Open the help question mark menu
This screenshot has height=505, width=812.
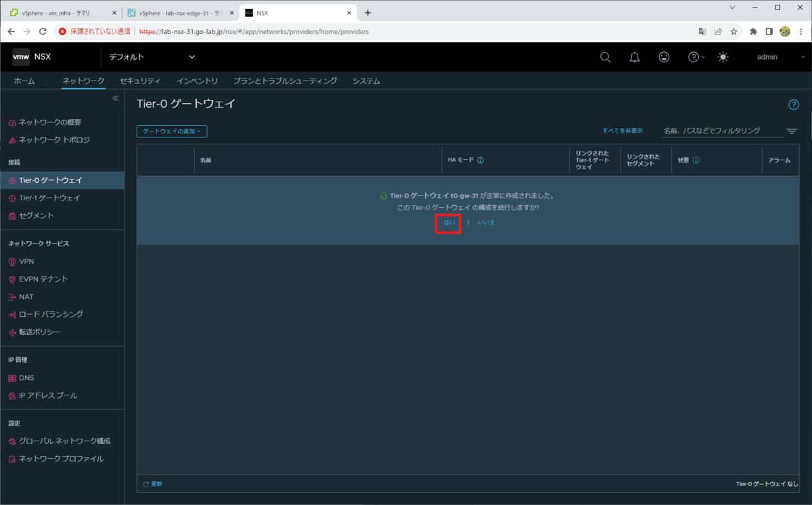click(696, 58)
